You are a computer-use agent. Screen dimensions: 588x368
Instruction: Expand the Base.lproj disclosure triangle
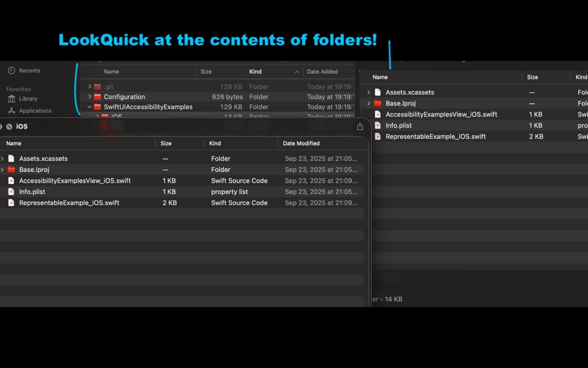click(2, 169)
